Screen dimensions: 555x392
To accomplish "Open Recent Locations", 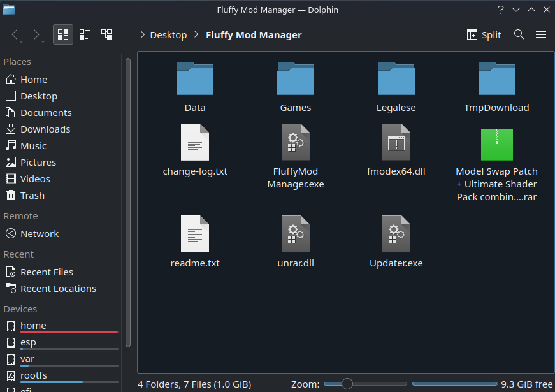I will (61, 289).
